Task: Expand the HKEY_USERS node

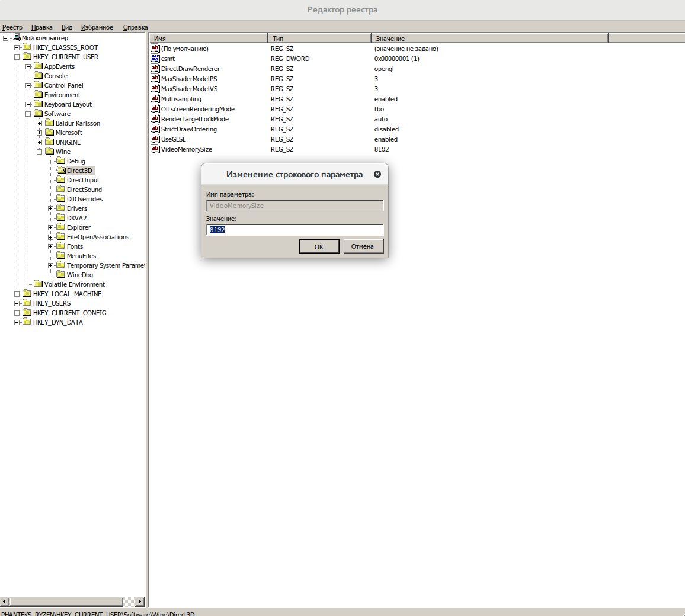Action: click(17, 303)
